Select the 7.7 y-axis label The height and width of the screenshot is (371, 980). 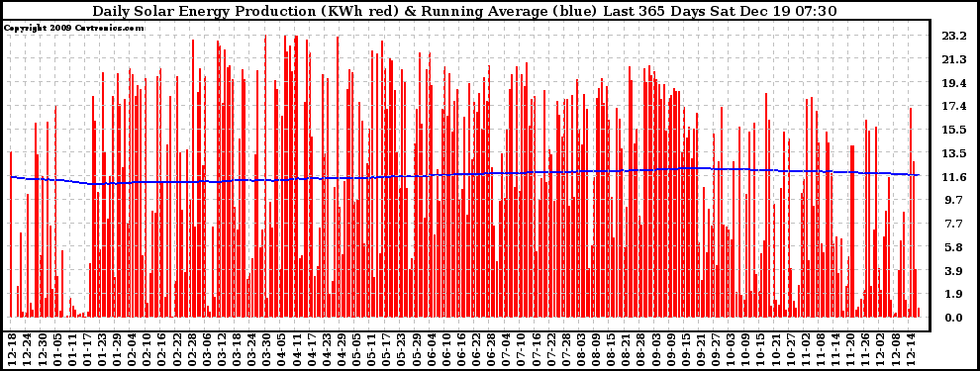click(953, 225)
